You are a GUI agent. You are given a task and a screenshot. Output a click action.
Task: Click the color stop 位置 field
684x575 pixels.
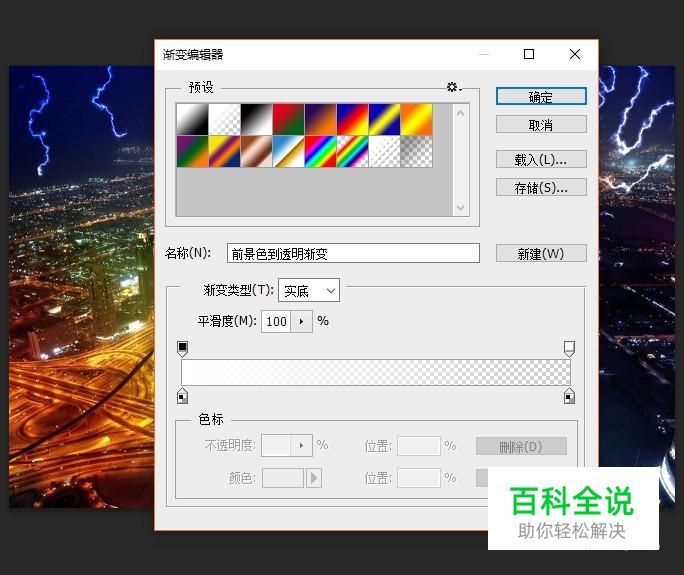(419, 478)
